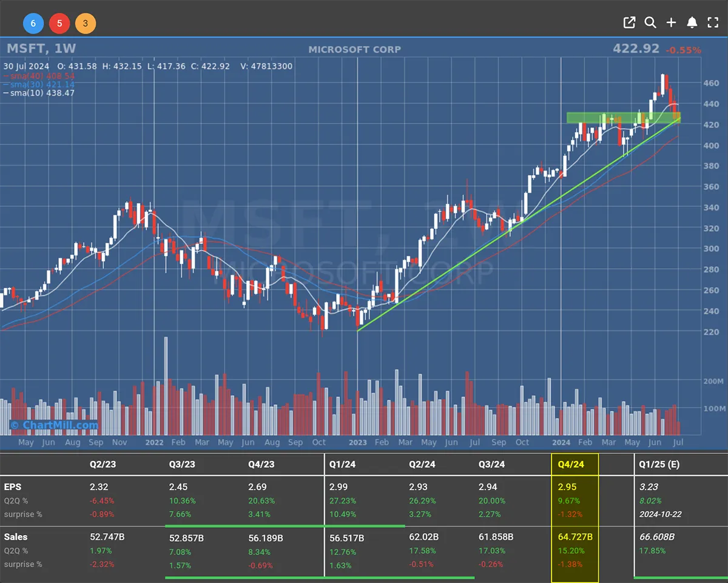Open chart in new window icon
Viewport: 728px width, 583px height.
click(630, 22)
